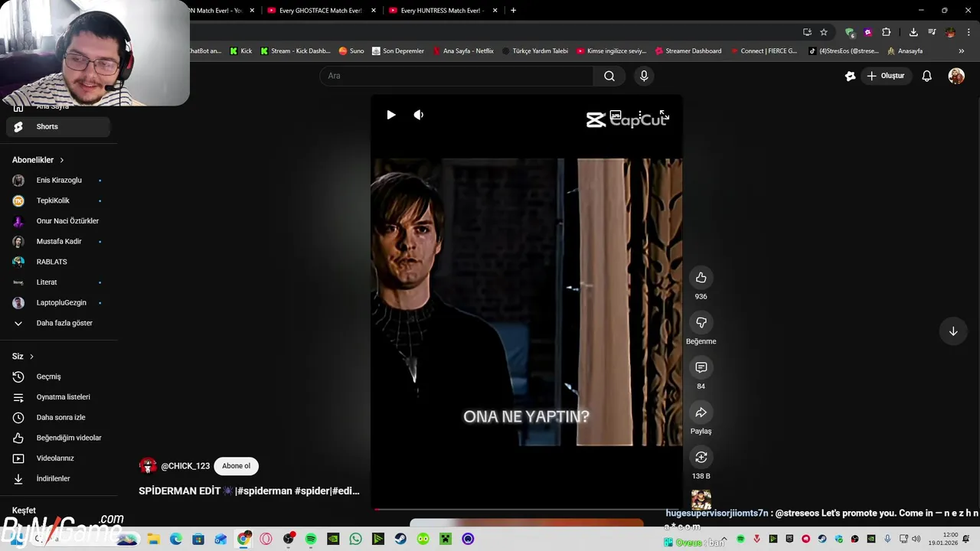Open Türkçe Yardım Talebi bookmark
The height and width of the screenshot is (551, 980).
point(535,51)
